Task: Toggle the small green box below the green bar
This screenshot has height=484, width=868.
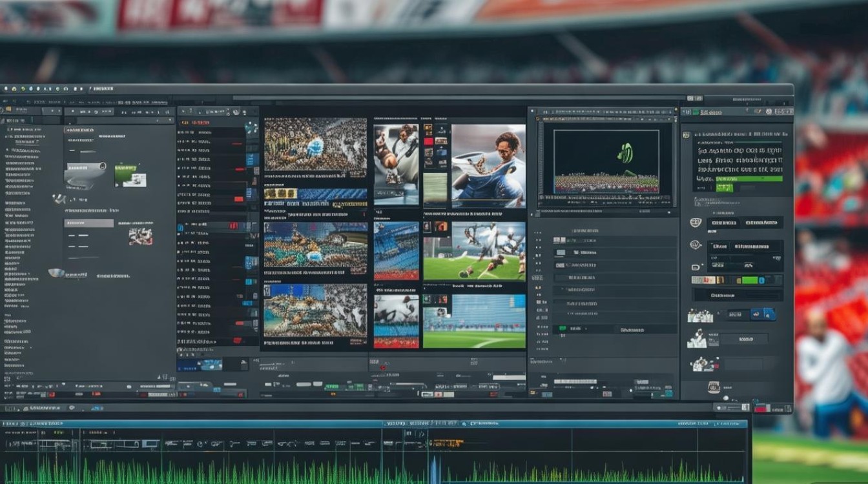Action: (724, 188)
